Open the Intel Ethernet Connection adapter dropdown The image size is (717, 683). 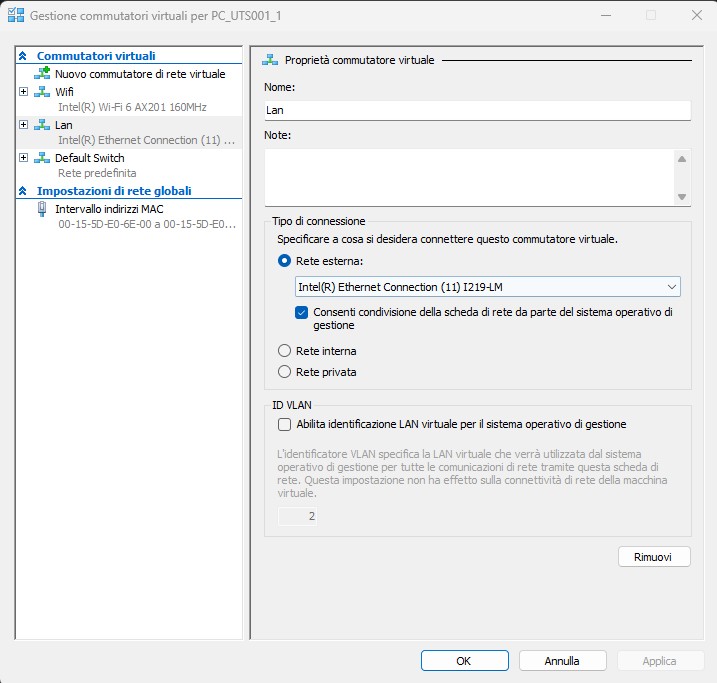click(x=488, y=287)
